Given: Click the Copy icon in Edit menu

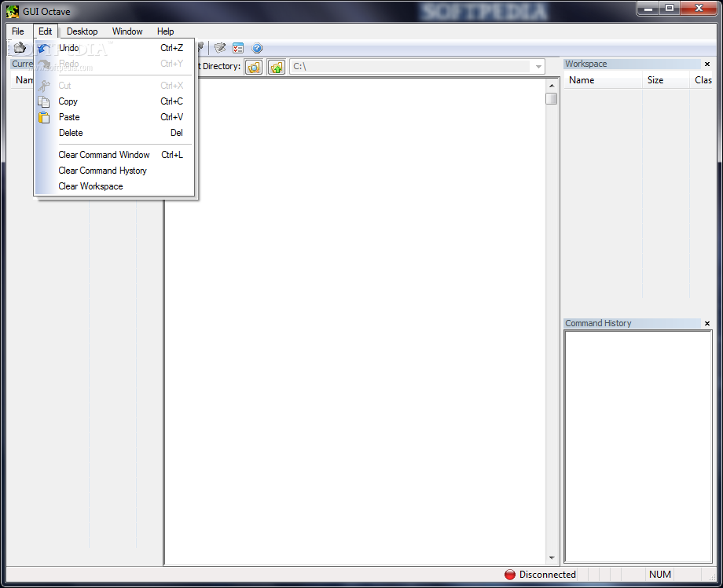Looking at the screenshot, I should click(44, 101).
